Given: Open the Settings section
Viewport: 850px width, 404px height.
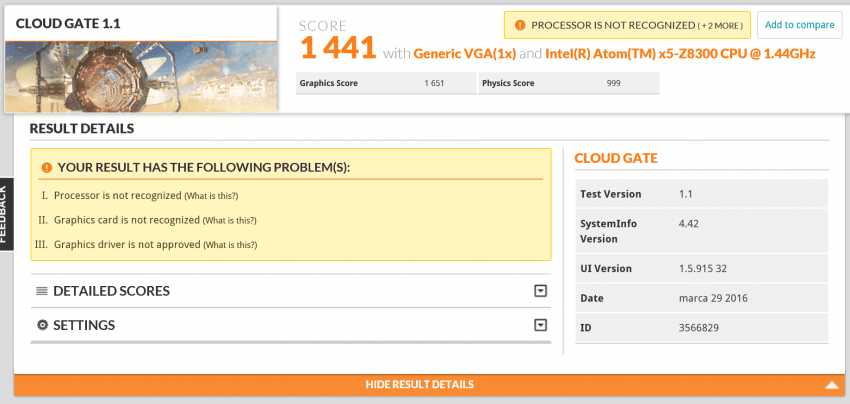Looking at the screenshot, I should point(291,325).
